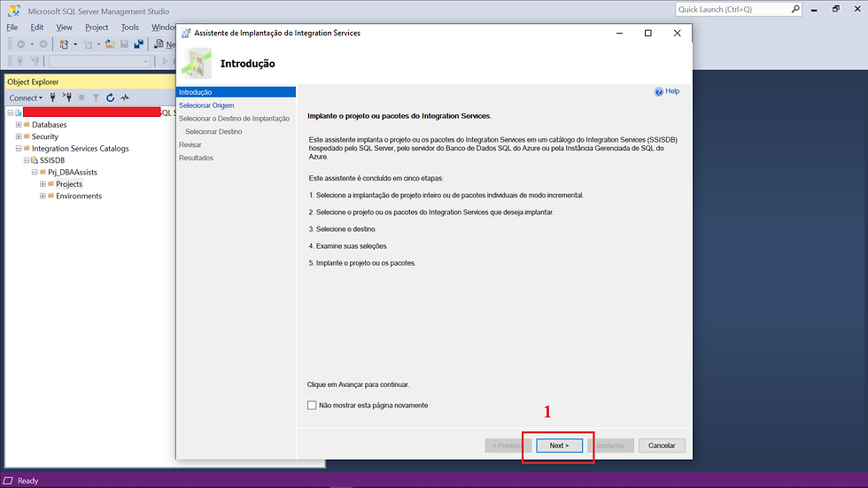
Task: Click the Resultados wizard step
Action: [x=196, y=158]
